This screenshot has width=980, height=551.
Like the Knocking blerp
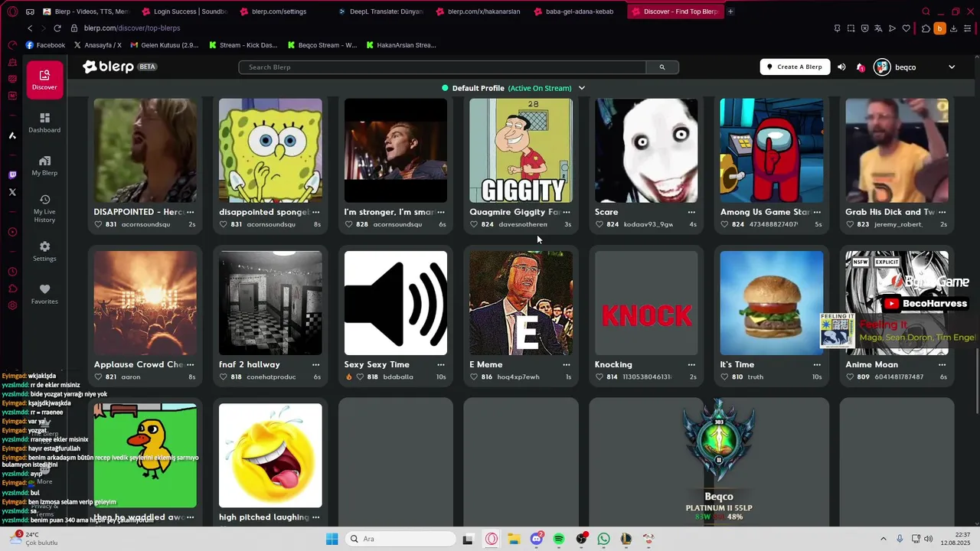coord(600,377)
